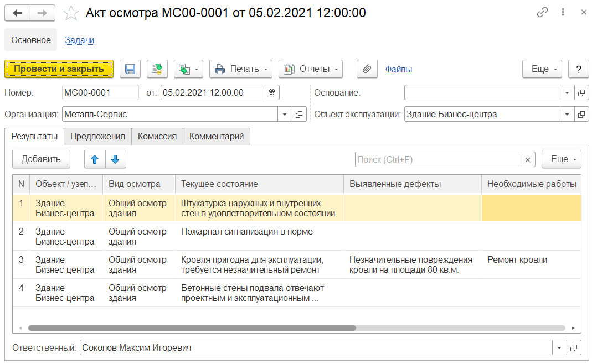Image resolution: width=592 pixels, height=364 pixels.
Task: Click Провести и закрыть button
Action: [x=59, y=69]
